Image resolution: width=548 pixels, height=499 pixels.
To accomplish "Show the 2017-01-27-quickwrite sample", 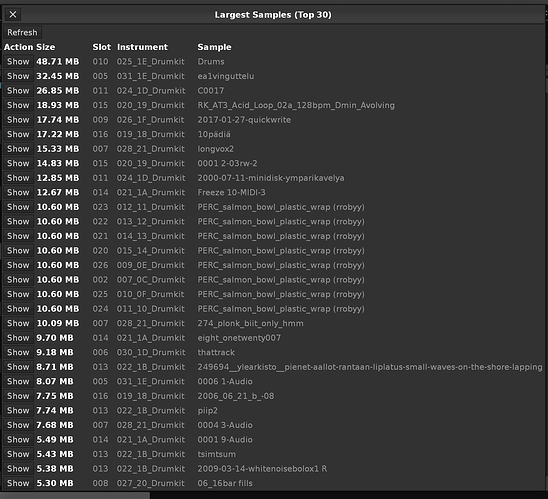I will point(19,120).
